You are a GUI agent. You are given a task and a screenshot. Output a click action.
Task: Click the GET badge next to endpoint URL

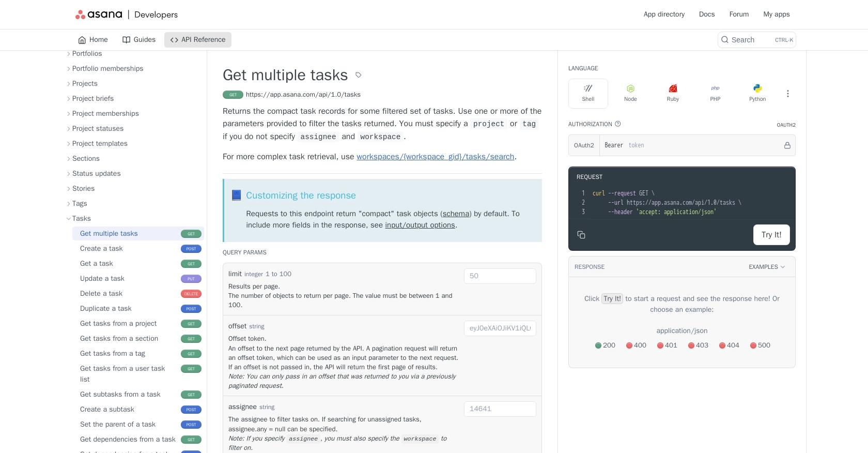click(233, 95)
